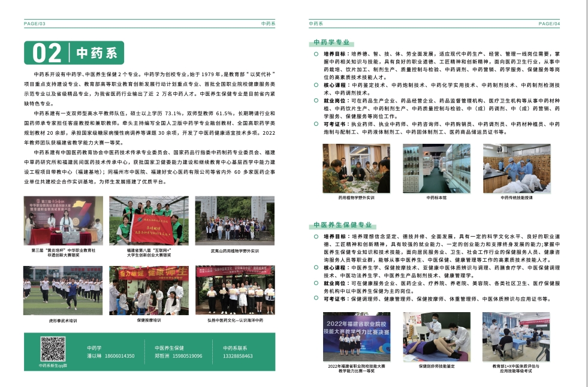Open the 保健刮痧师技能鉴定 photo
Screen dimensions: 588x387
point(436,337)
